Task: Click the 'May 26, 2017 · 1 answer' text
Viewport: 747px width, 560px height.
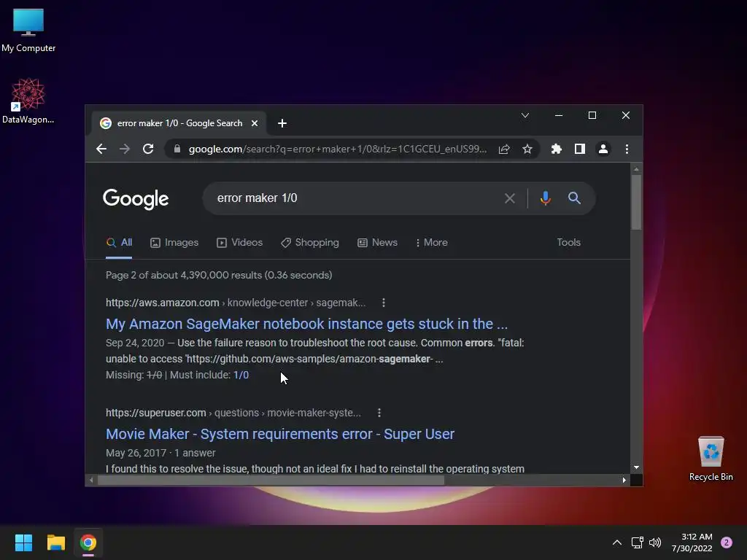Action: coord(160,453)
